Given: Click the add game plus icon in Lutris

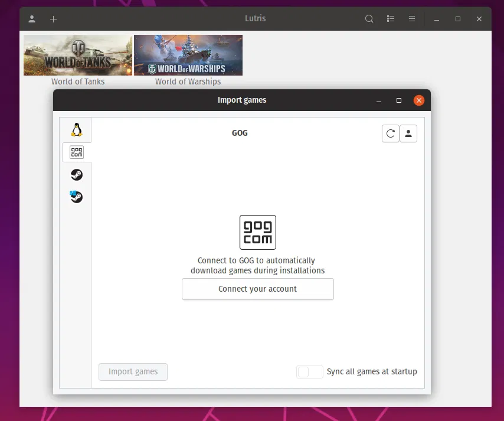Looking at the screenshot, I should click(x=53, y=19).
